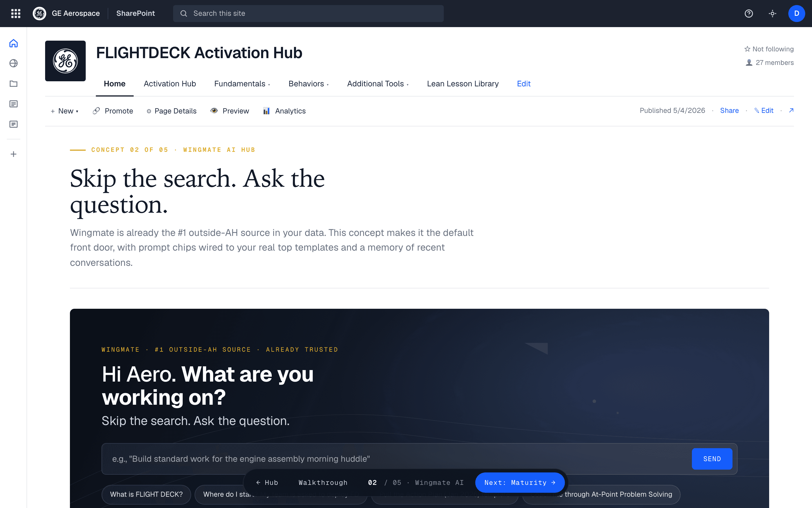Click the 02 / 05 step counter
The image size is (812, 508).
click(x=385, y=483)
